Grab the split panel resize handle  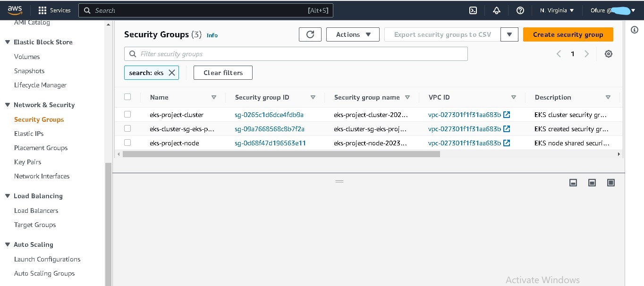click(x=339, y=181)
